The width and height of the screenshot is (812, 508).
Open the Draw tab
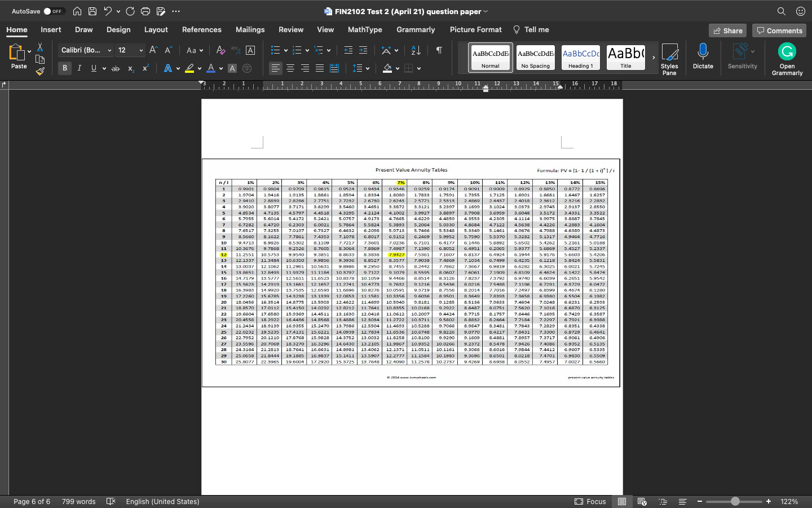(x=84, y=30)
